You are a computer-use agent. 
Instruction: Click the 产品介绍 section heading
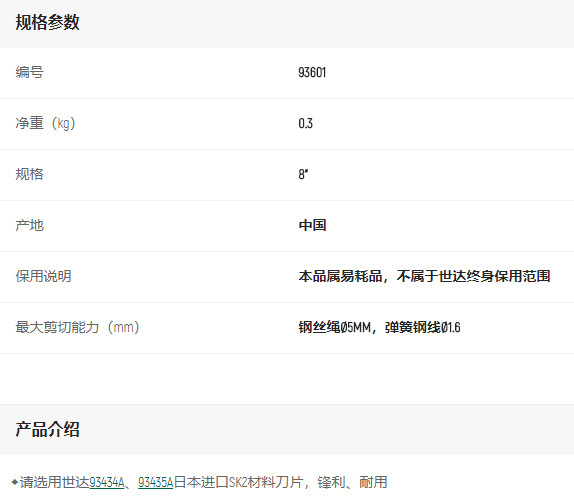click(x=48, y=429)
